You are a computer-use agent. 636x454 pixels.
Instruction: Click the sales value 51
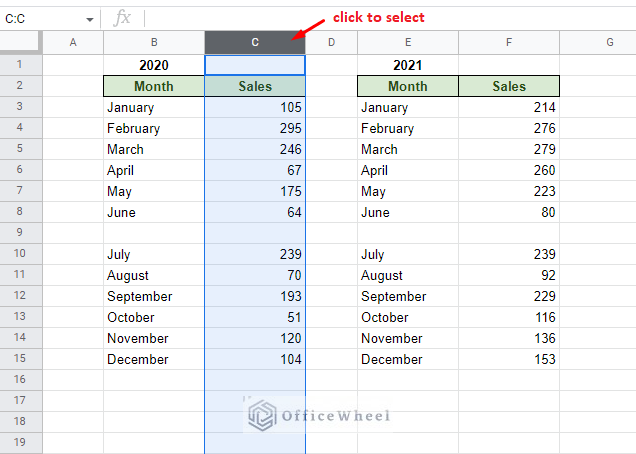pos(255,317)
